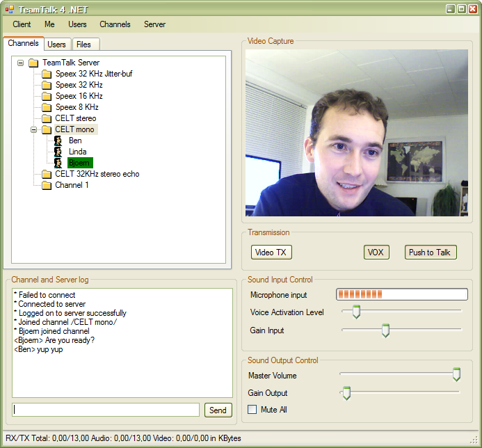Collapse the TeamTalk Server tree node

[21, 63]
